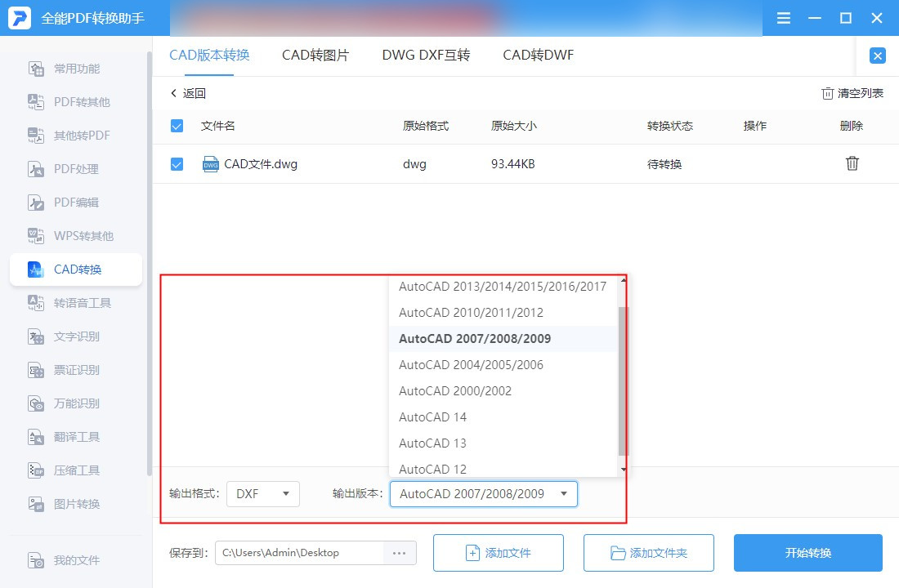Open the 图片转换 tool
The image size is (899, 588).
[76, 503]
